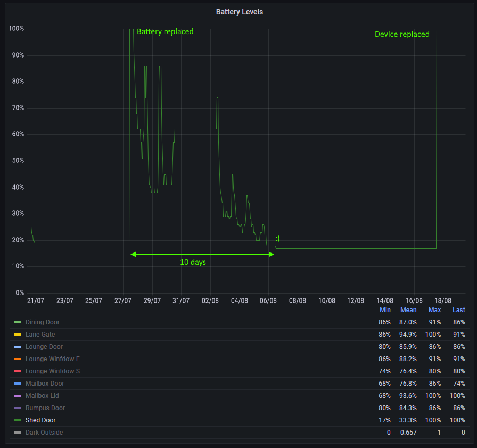Click the Lounge Door blue series color icon

click(18, 347)
